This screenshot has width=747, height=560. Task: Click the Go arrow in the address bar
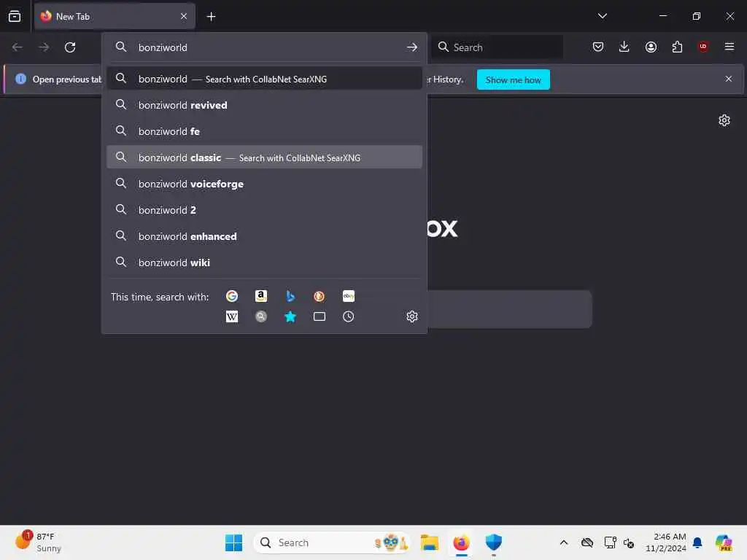coord(412,47)
